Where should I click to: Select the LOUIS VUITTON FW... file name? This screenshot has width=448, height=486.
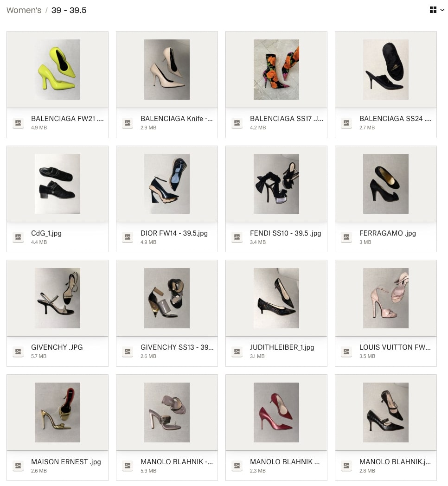pos(395,347)
